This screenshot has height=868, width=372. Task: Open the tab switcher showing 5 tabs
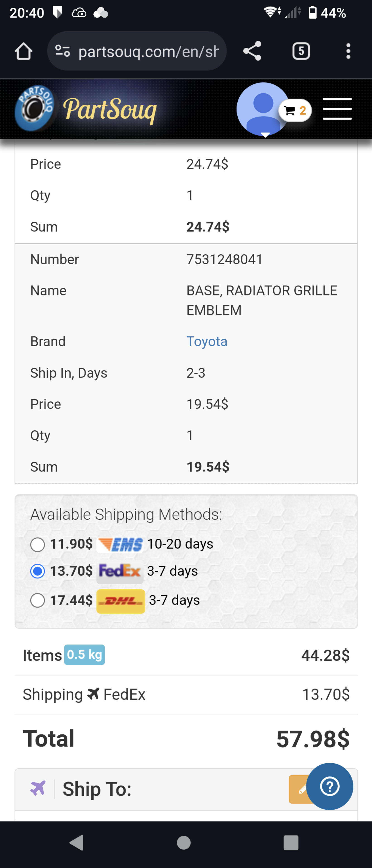[x=301, y=51]
